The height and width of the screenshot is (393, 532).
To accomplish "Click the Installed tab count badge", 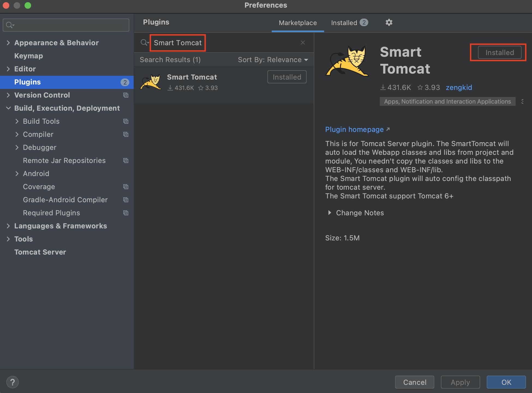I will pyautogui.click(x=364, y=22).
